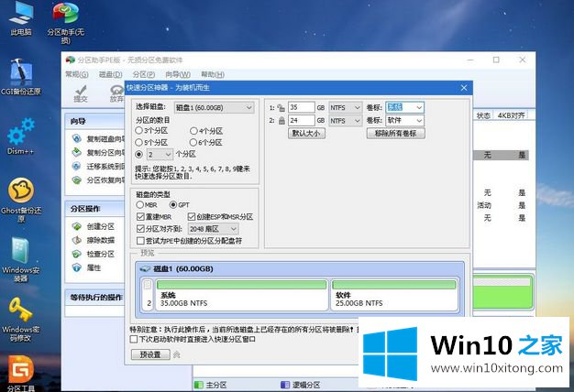This screenshot has width=574, height=392.
Task: Open partition 2 NTFS file system dropdown
Action: point(345,120)
